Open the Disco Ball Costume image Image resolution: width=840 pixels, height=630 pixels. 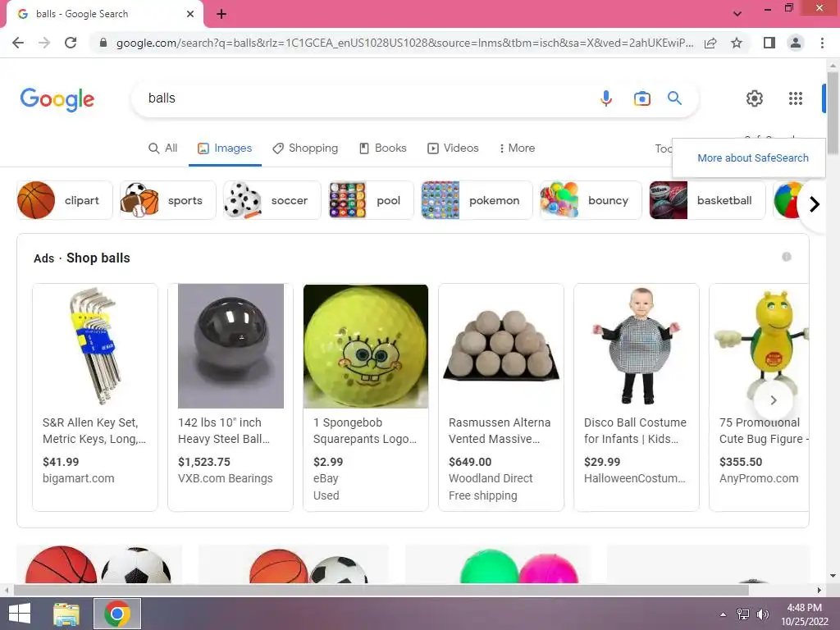637,346
